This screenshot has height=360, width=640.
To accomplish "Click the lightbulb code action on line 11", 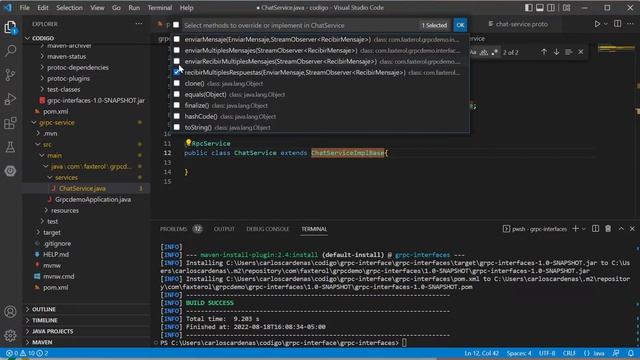I will [188, 143].
